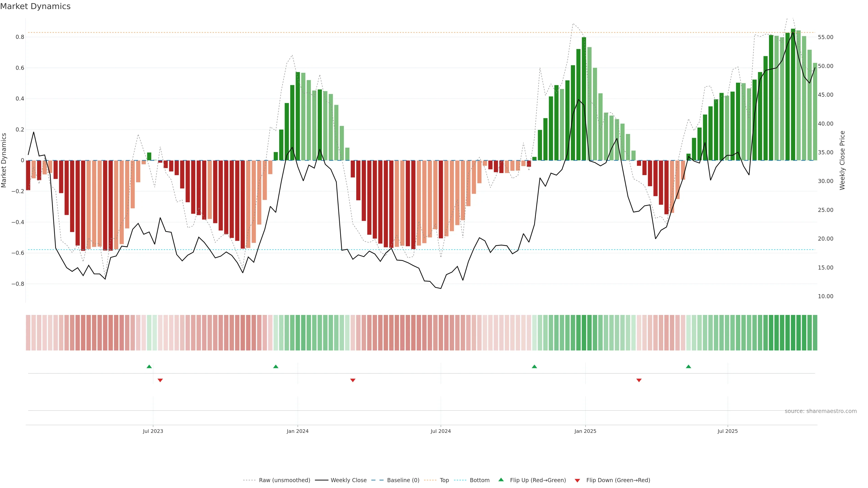Click the green flip-up marker near Jan 2024
This screenshot has width=868, height=488.
pos(276,366)
